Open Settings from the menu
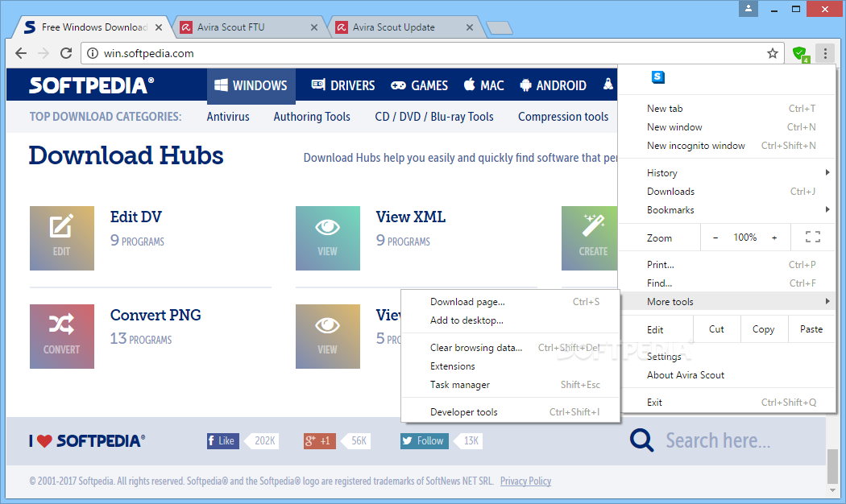Image resolution: width=846 pixels, height=504 pixels. (x=726, y=357)
